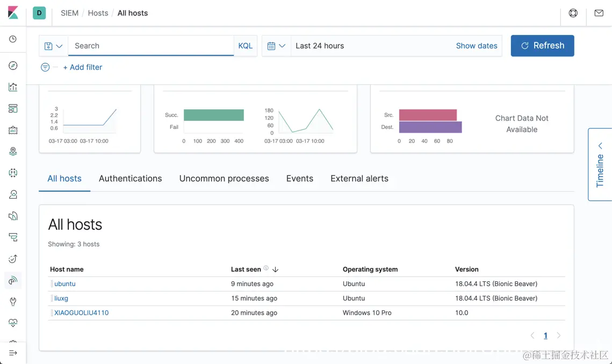Click the Operating system column header

tap(370, 269)
